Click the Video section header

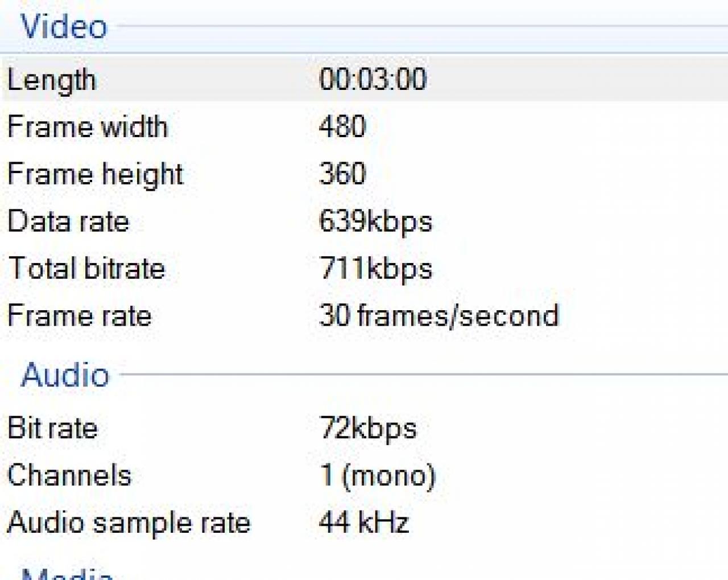click(64, 27)
